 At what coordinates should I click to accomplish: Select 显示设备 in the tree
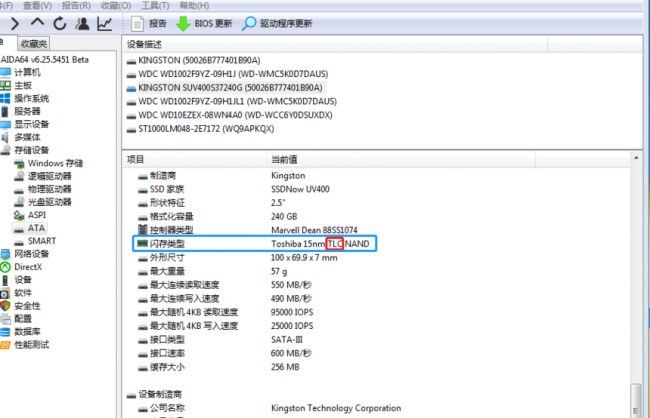pyautogui.click(x=24, y=124)
